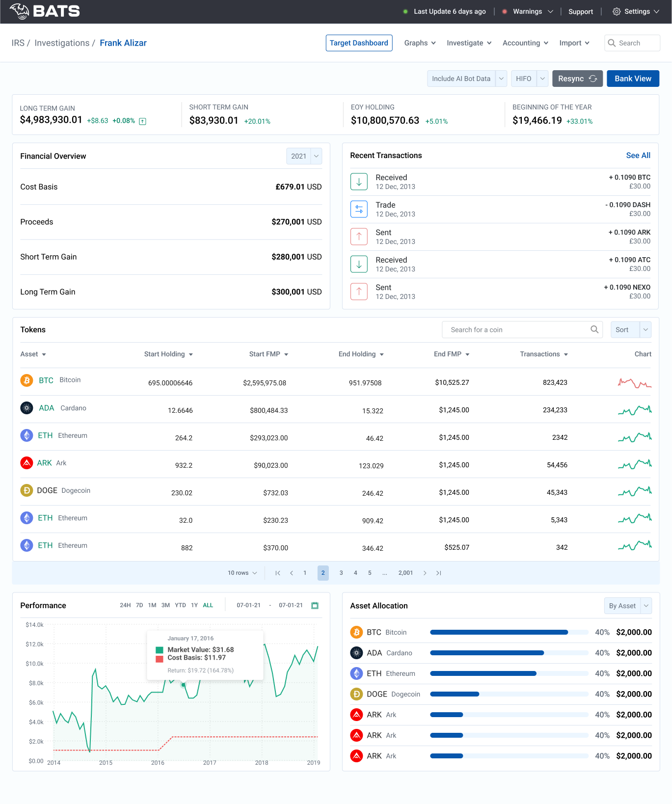
Task: Expand the HIFO accounting method dropdown
Action: coord(542,79)
